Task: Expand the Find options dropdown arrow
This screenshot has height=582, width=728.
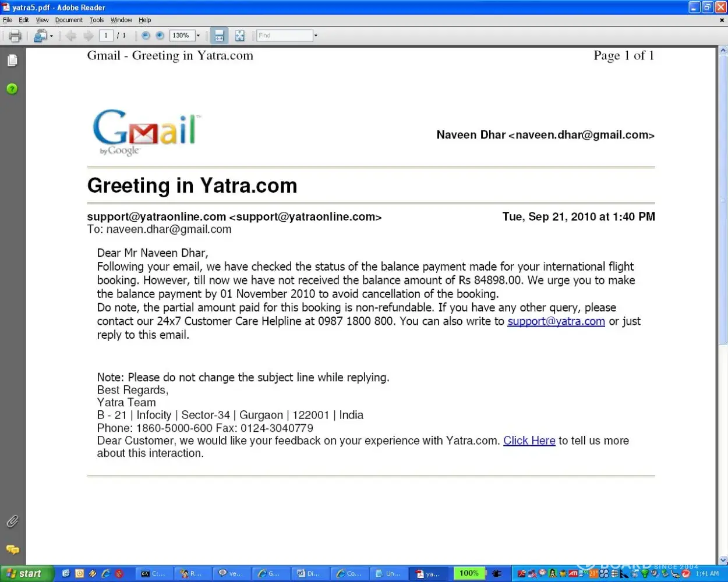Action: 316,36
